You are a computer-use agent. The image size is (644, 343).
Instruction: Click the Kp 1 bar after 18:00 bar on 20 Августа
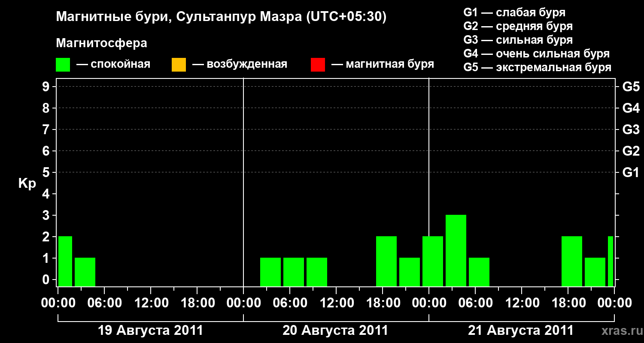click(410, 272)
